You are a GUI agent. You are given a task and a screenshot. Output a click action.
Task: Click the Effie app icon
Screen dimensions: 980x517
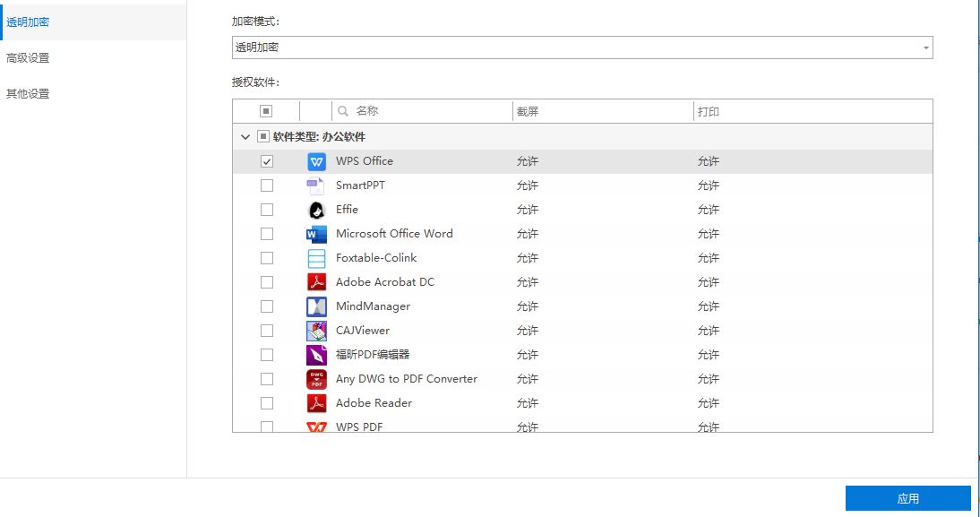click(x=316, y=210)
